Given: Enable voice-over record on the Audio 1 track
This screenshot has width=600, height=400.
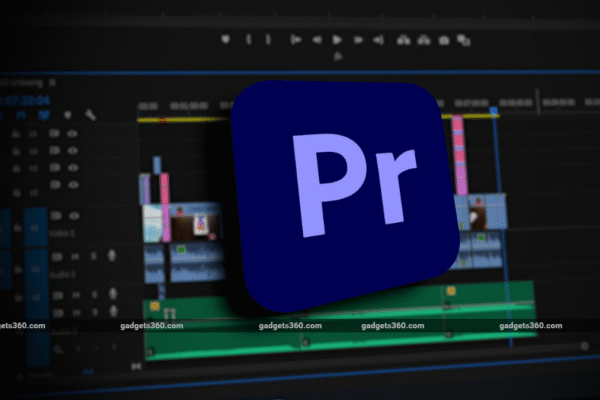Looking at the screenshot, I should [x=112, y=255].
